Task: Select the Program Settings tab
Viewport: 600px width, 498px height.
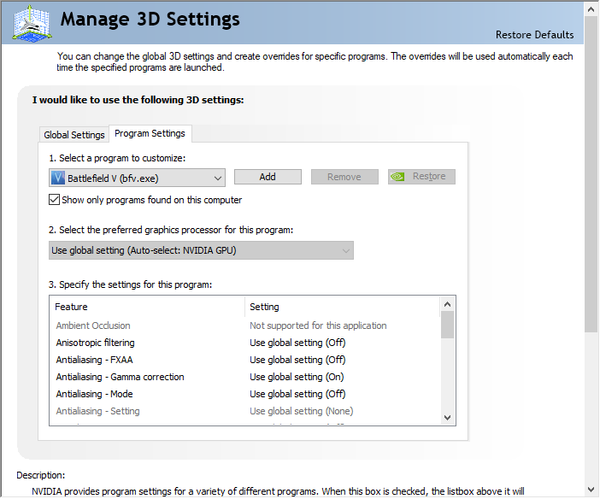Action: 150,133
